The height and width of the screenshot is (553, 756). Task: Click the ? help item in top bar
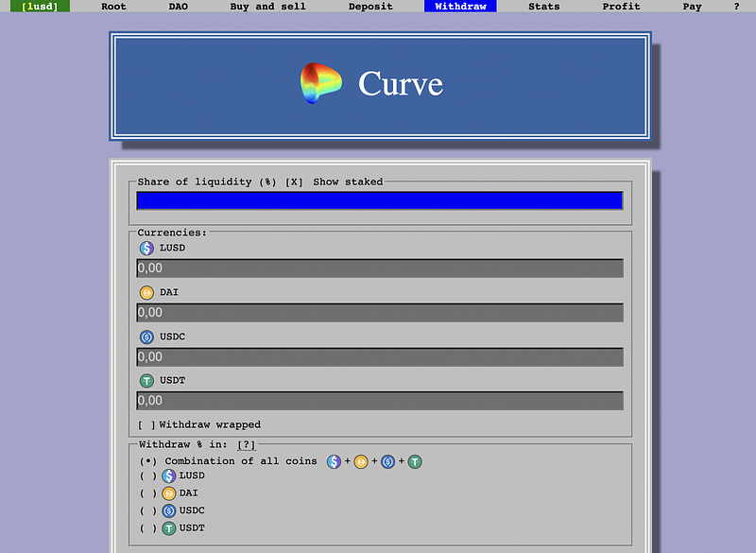point(736,7)
